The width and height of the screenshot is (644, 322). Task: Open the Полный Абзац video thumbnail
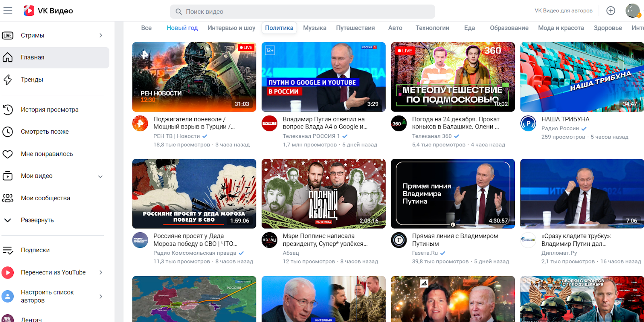click(x=324, y=194)
